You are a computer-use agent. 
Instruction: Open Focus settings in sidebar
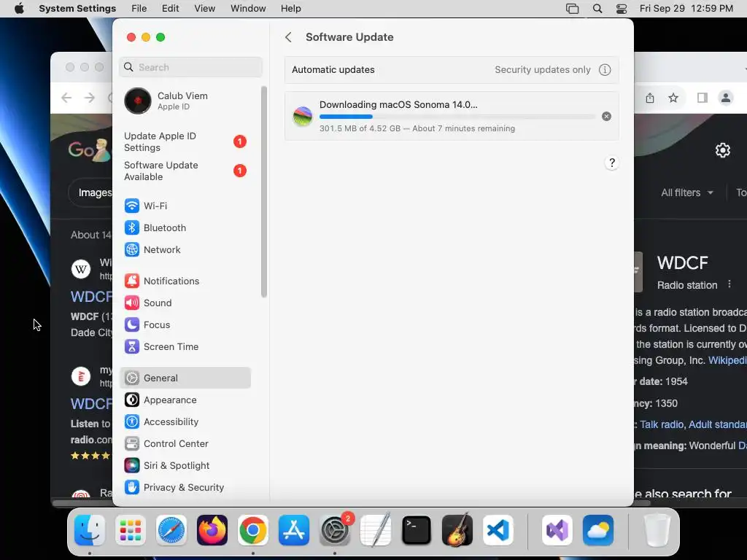[185, 324]
